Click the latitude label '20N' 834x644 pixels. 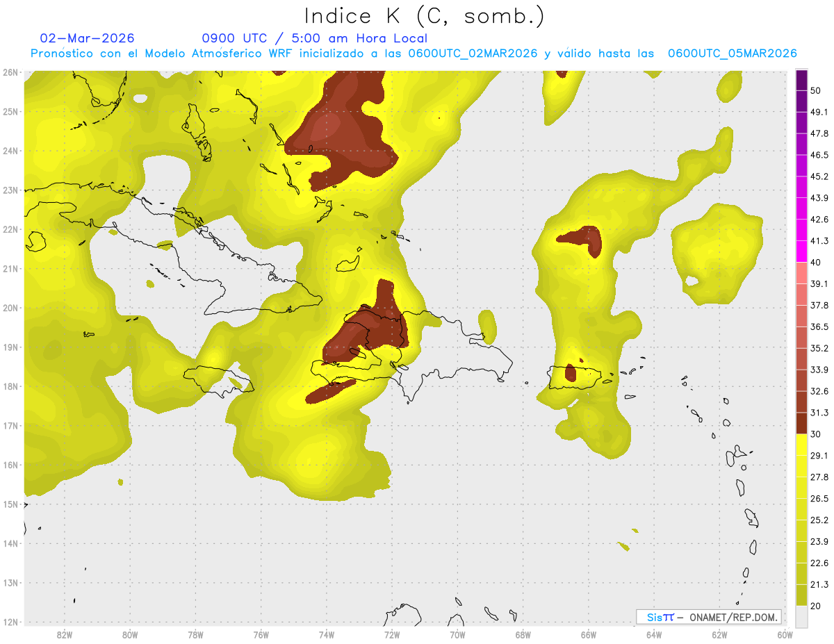[x=10, y=308]
